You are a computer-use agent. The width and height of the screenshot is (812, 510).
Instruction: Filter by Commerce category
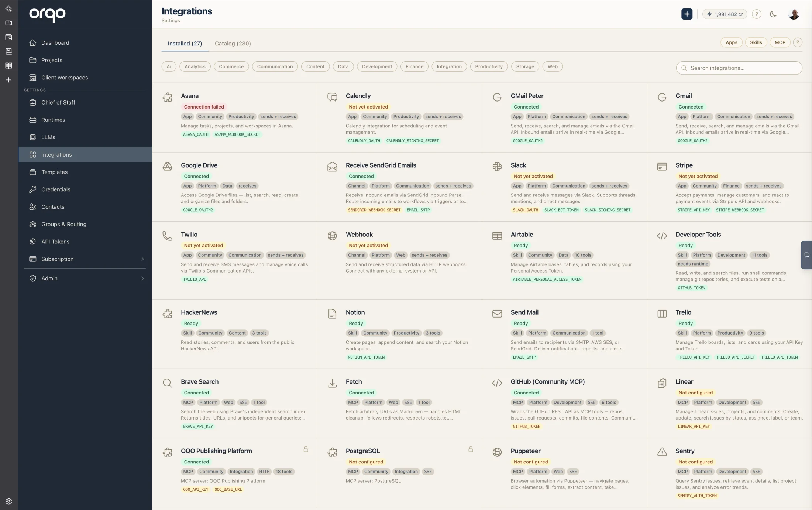coord(231,66)
